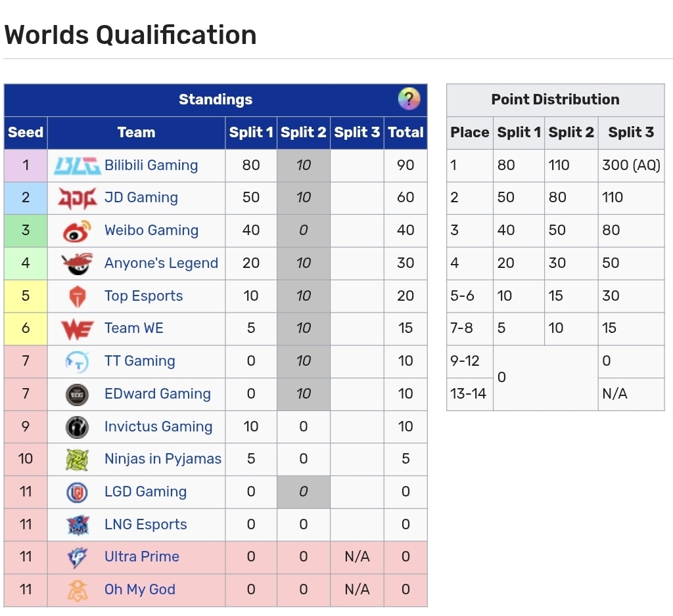Click the Point Distribution table title
Screen dimensions: 673x616
click(x=555, y=100)
